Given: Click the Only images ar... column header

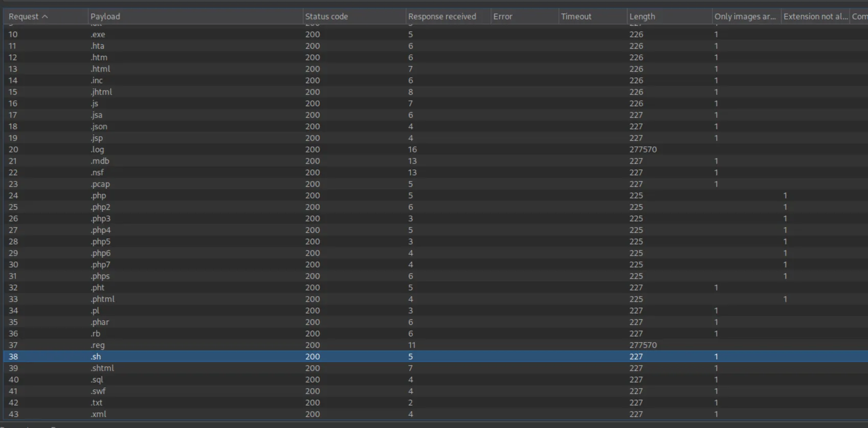Looking at the screenshot, I should coord(746,16).
